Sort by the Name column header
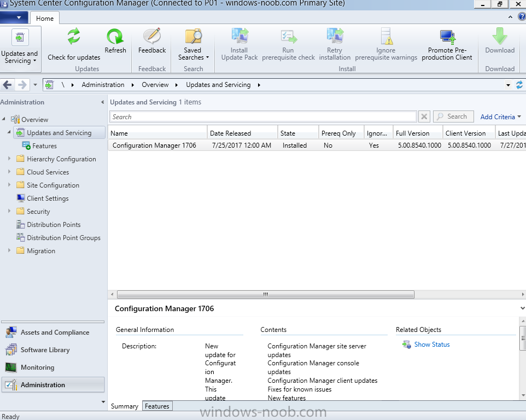Image resolution: width=526 pixels, height=420 pixels. pos(157,133)
